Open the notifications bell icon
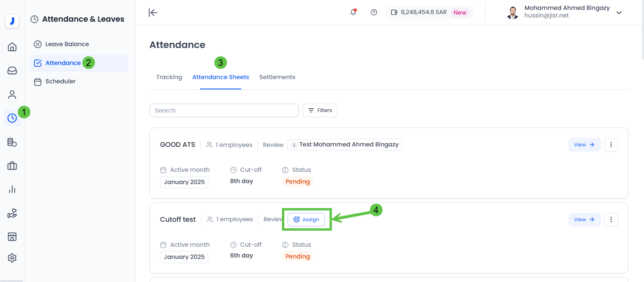Image resolution: width=644 pixels, height=282 pixels. (x=353, y=12)
